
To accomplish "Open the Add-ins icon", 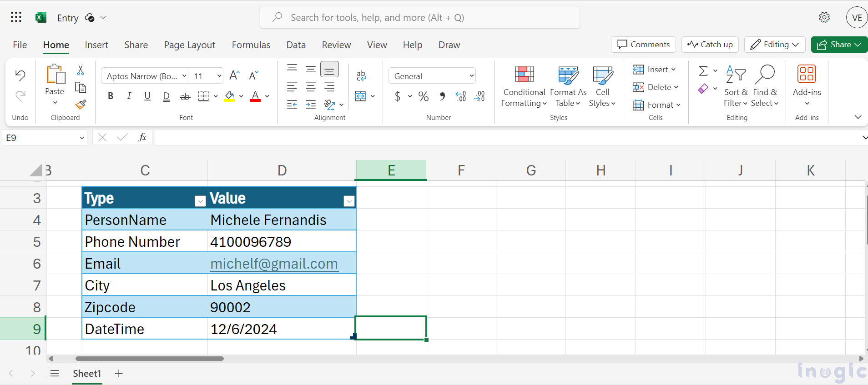I will 806,75.
